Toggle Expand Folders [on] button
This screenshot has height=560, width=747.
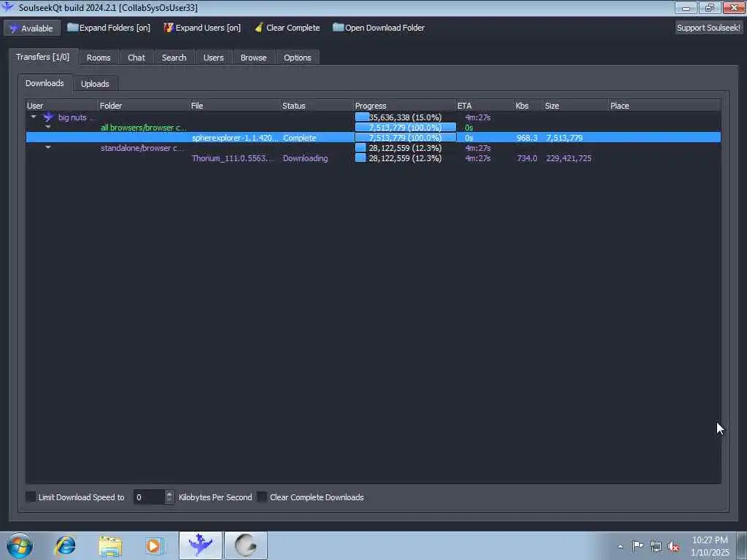pos(109,28)
